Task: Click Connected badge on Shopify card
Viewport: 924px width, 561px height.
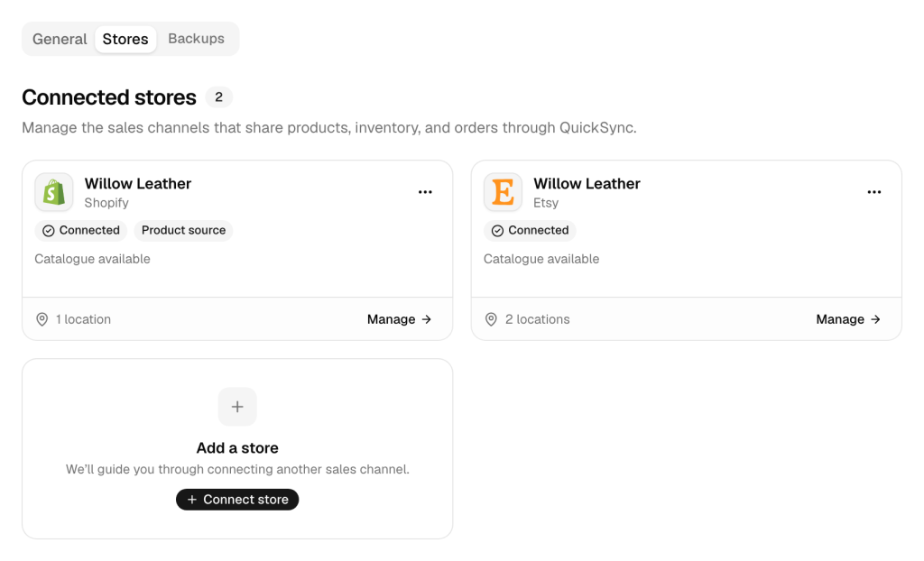Action: point(81,230)
